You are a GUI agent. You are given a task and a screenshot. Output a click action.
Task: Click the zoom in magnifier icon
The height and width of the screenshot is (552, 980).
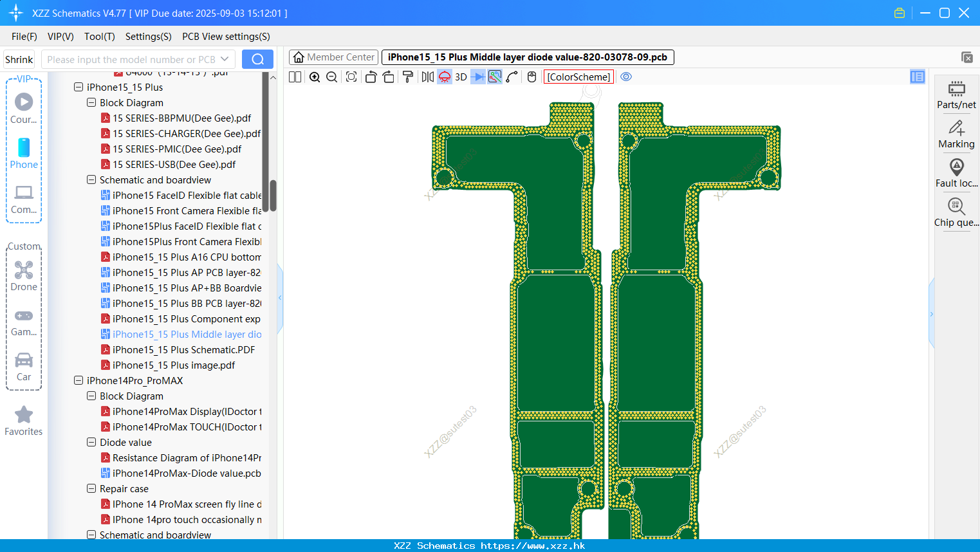click(x=315, y=77)
